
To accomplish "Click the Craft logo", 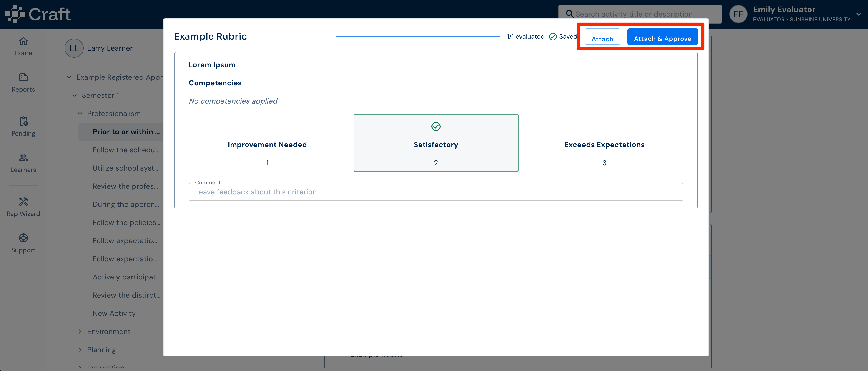I will pos(38,14).
